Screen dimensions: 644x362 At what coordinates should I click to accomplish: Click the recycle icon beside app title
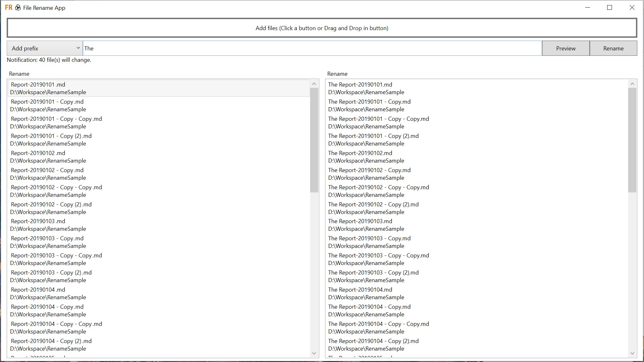[x=18, y=8]
